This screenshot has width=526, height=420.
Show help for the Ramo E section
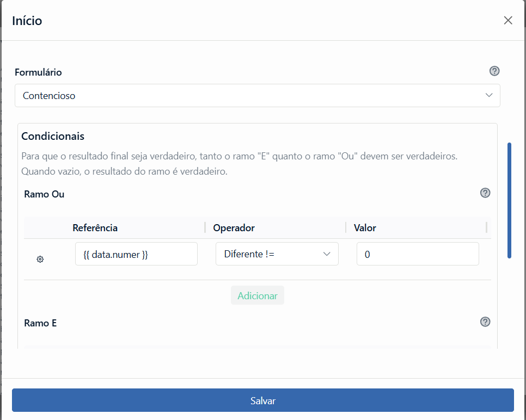[x=485, y=322]
